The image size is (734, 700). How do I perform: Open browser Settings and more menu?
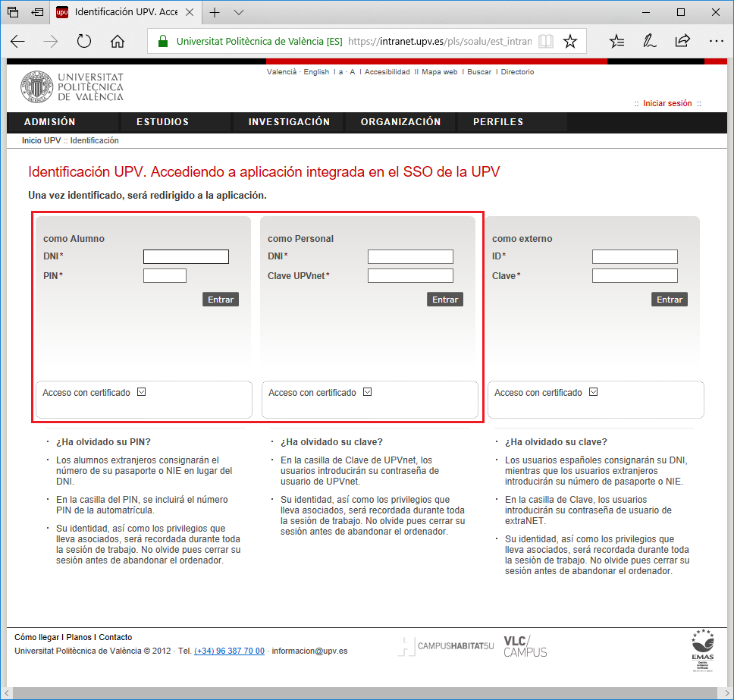(716, 42)
